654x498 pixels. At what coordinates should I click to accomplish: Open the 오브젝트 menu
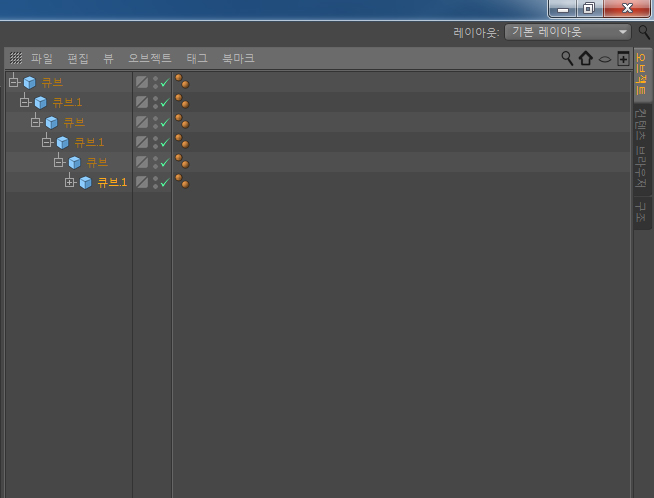150,58
